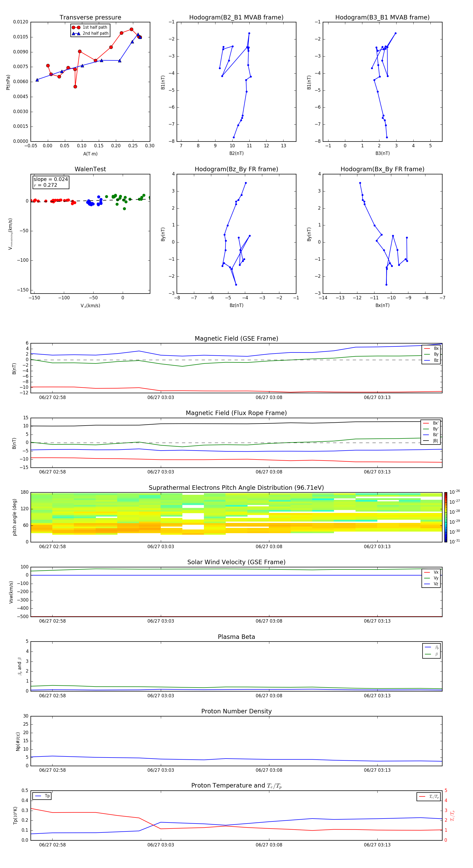Click the 'Transverse pressure' plot title
The width and height of the screenshot is (473, 868).
[90, 18]
